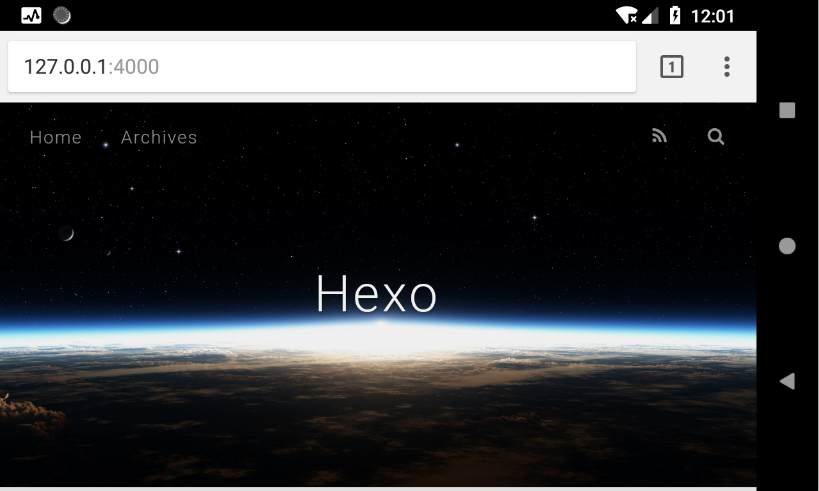Click the search magnifier icon

tap(716, 136)
